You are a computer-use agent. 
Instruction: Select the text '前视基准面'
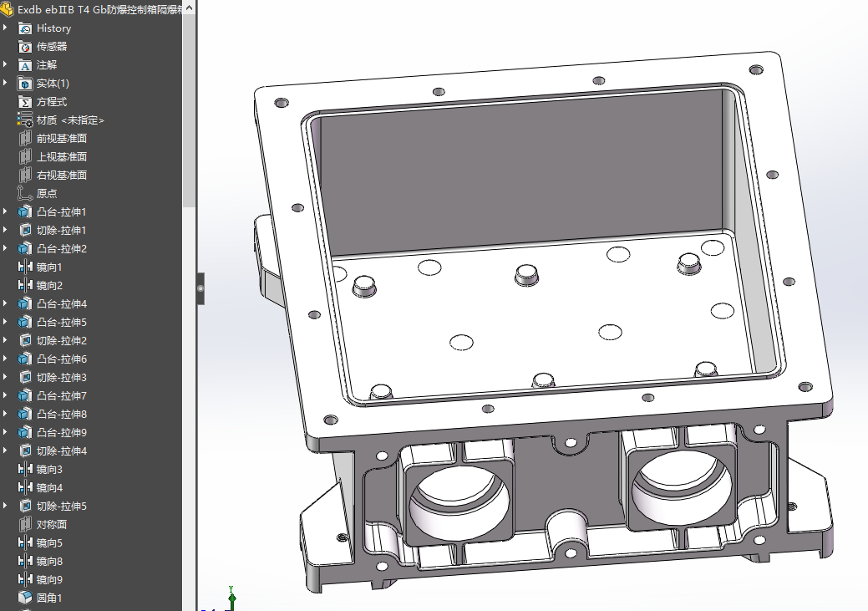click(62, 139)
